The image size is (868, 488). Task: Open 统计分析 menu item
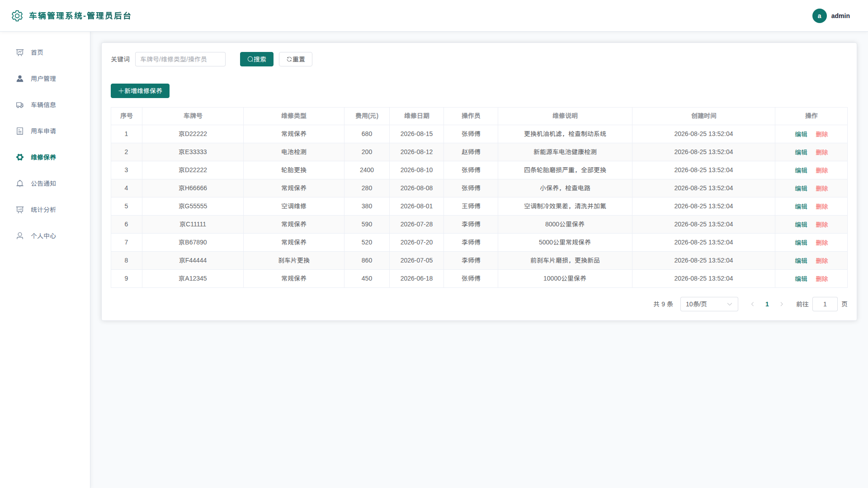[x=45, y=210]
